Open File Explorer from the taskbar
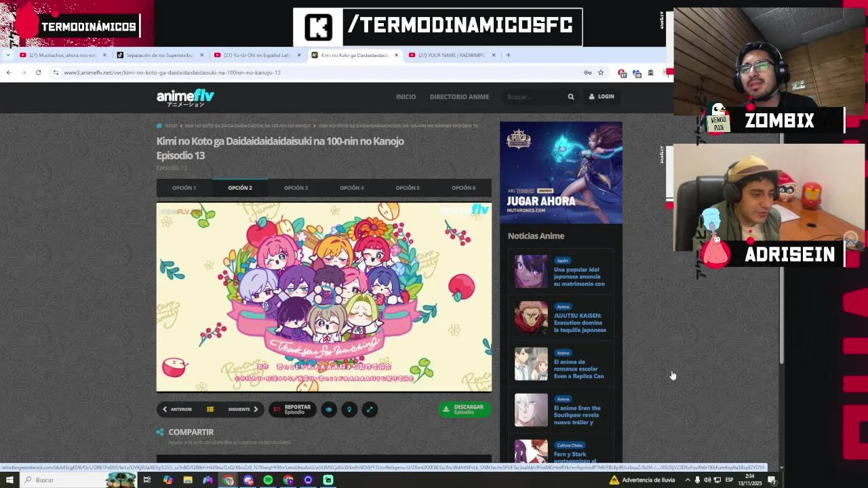The width and height of the screenshot is (868, 488). 188,480
